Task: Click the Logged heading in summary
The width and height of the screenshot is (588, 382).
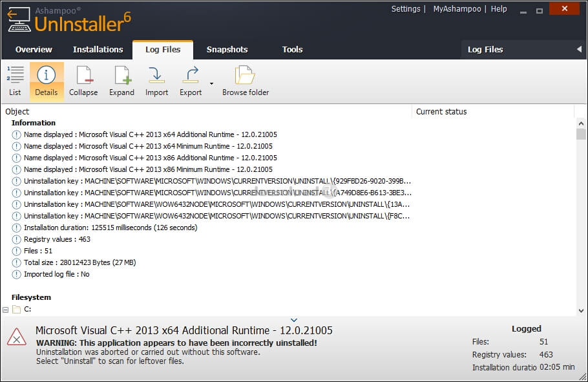Action: pyautogui.click(x=527, y=329)
